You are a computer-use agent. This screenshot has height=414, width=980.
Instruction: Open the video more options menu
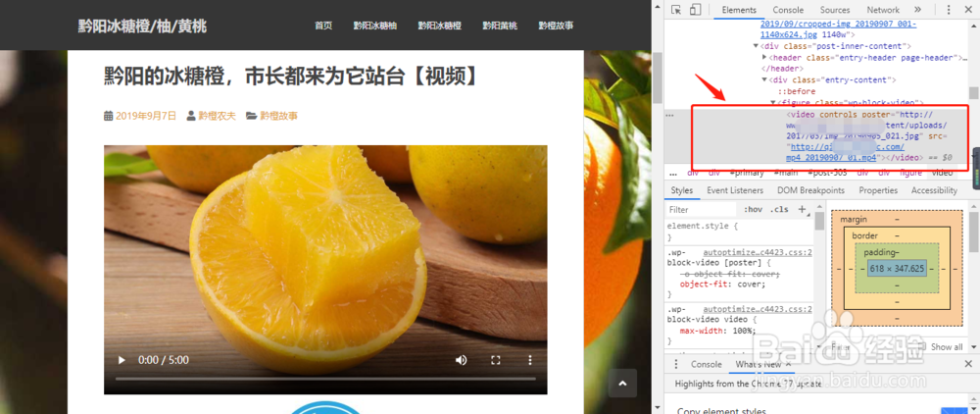tap(530, 360)
